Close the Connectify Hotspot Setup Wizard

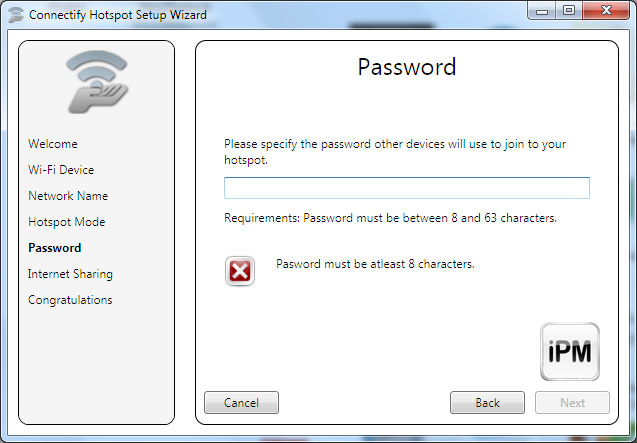pyautogui.click(x=604, y=12)
